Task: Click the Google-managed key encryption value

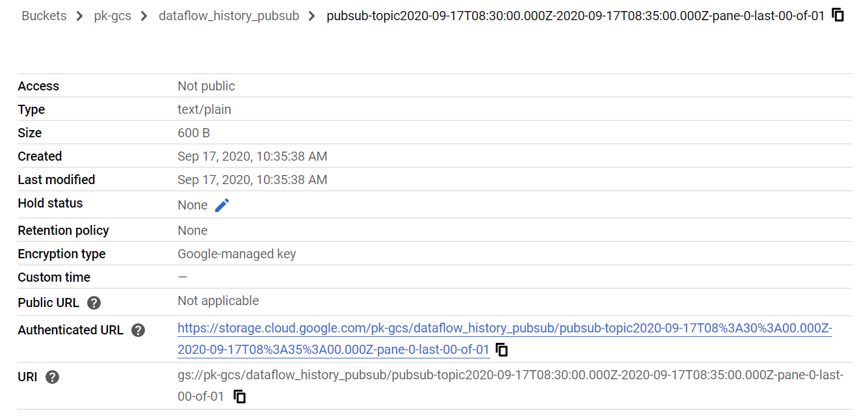Action: [x=237, y=254]
